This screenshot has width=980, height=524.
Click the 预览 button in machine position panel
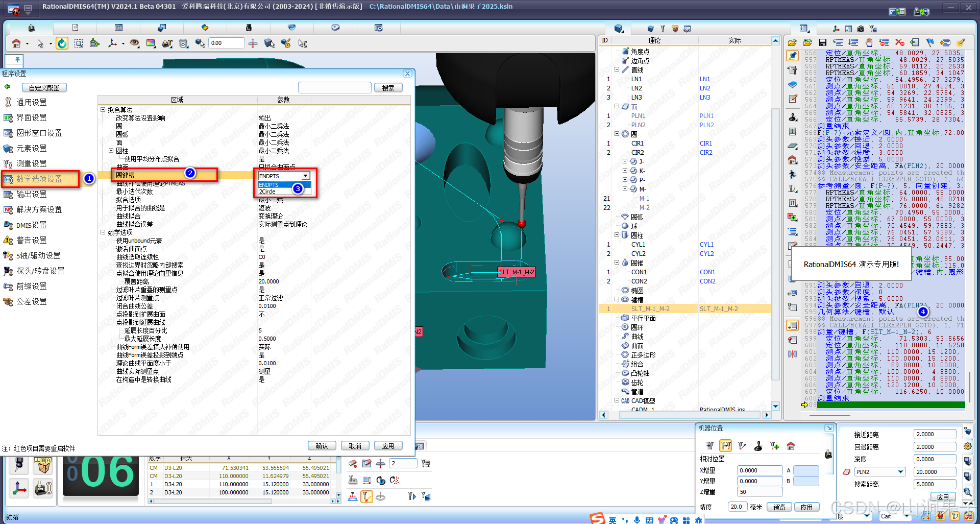tap(779, 507)
